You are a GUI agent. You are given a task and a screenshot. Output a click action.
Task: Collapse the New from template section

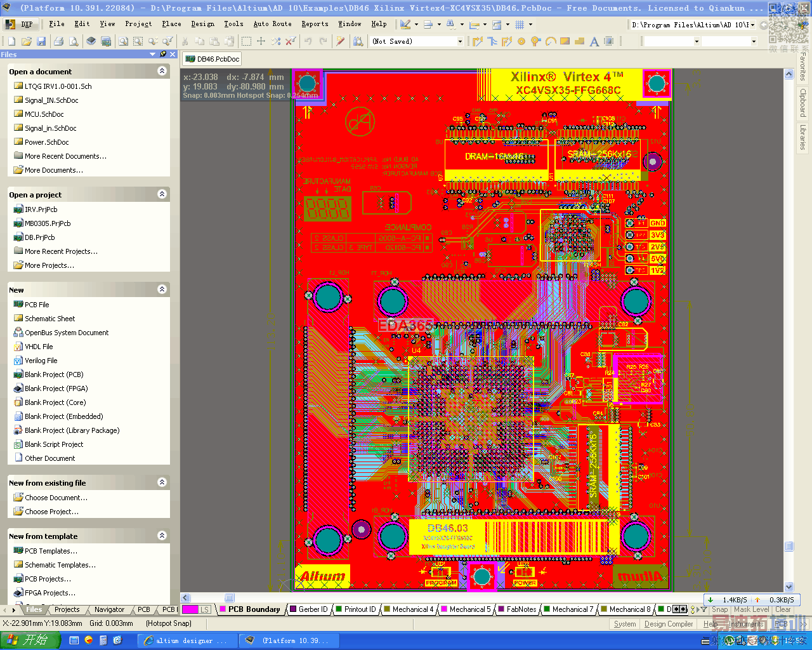(162, 536)
